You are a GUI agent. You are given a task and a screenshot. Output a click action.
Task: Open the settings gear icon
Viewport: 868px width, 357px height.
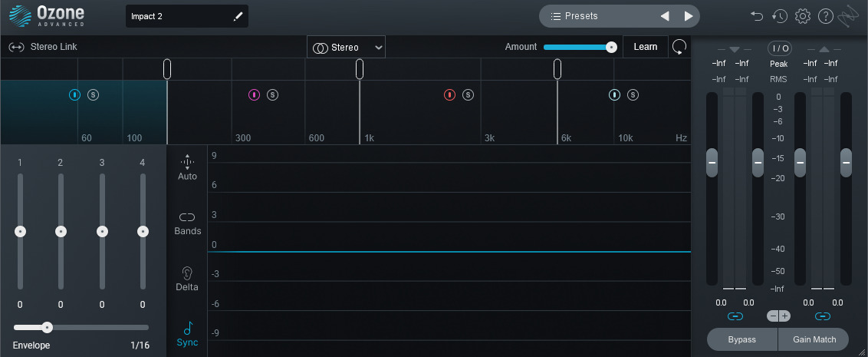tap(802, 16)
